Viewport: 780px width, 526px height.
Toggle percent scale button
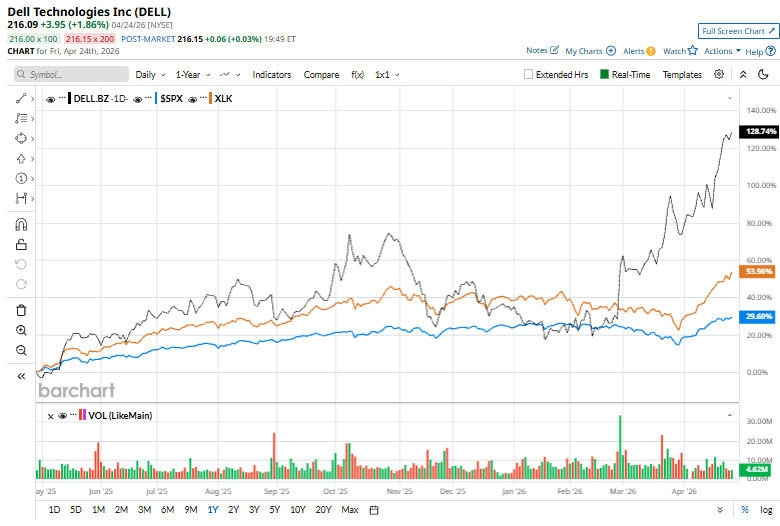745,510
